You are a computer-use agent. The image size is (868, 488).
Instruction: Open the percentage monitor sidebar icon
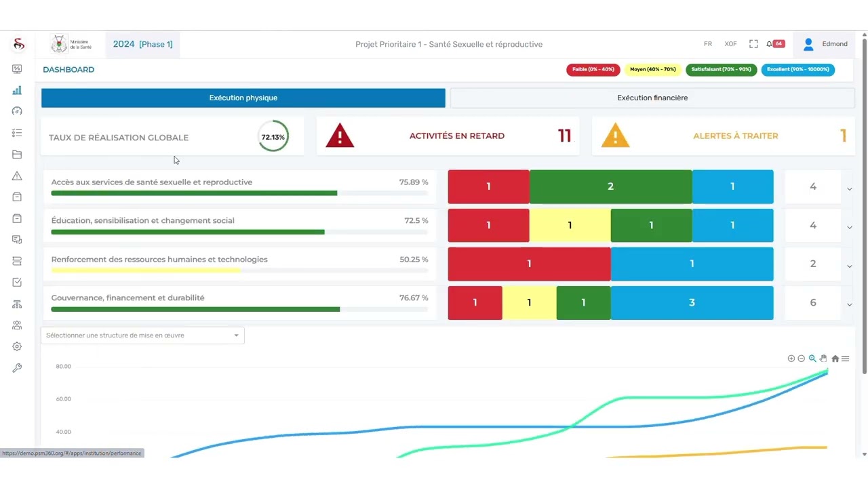(17, 69)
